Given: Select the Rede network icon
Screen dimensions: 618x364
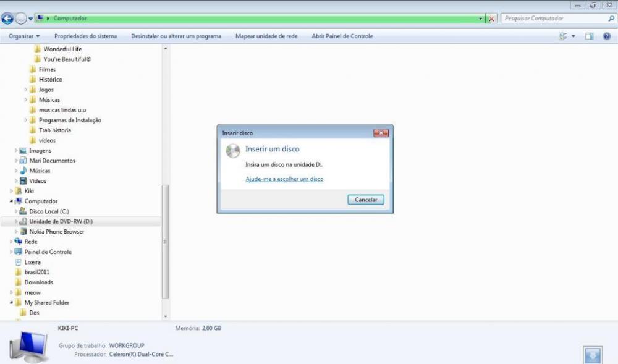Looking at the screenshot, I should [19, 242].
